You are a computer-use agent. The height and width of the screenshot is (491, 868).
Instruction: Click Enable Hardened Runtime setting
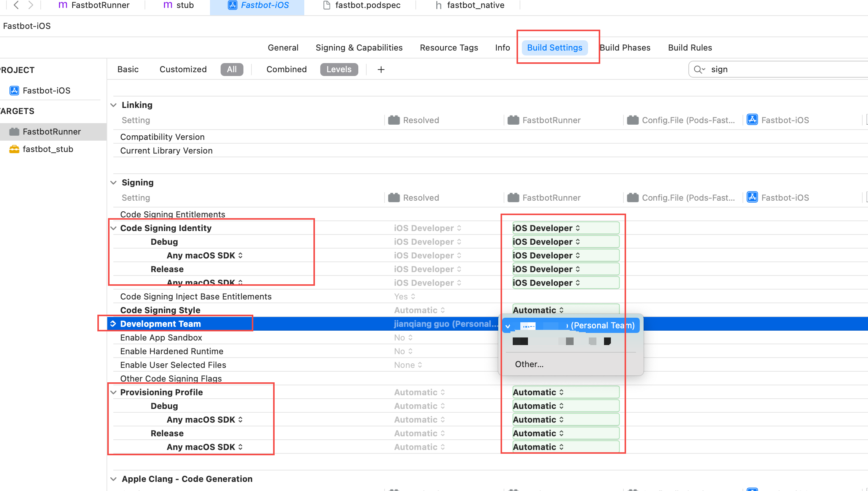click(x=172, y=351)
